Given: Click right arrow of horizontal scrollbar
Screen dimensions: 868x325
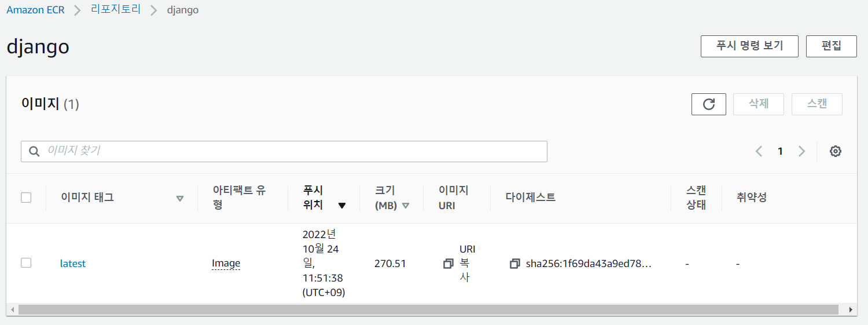Looking at the screenshot, I should [x=851, y=310].
